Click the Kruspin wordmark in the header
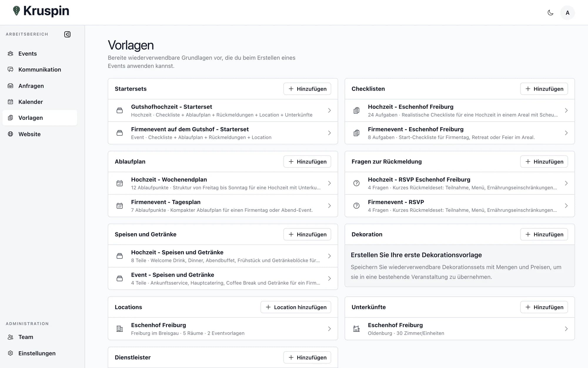This screenshot has width=588, height=368. 46,11
